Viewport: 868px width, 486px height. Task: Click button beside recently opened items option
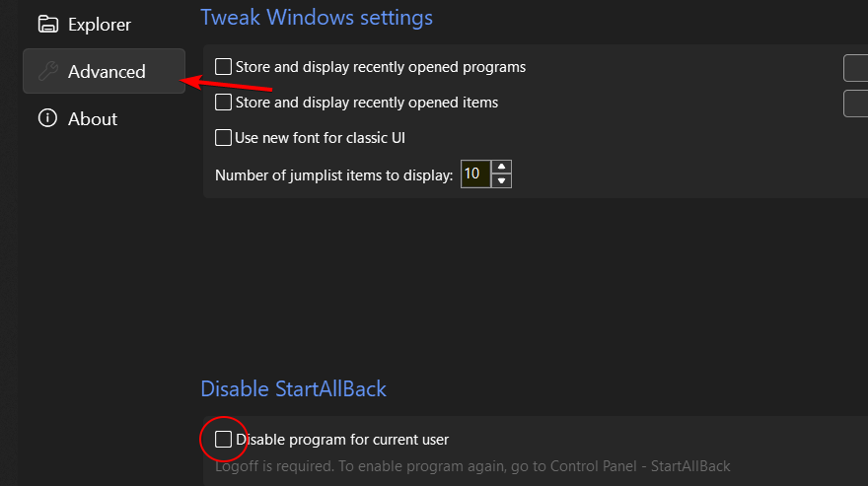tap(856, 104)
